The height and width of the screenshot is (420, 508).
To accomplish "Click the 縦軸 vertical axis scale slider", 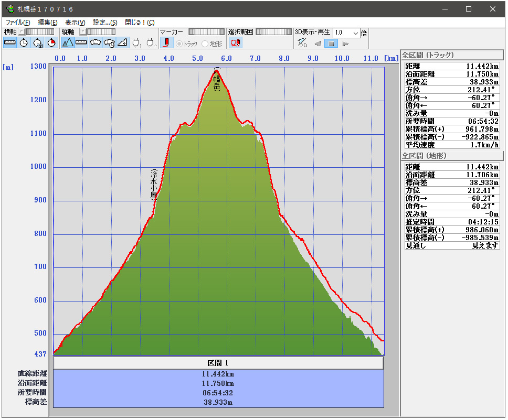I will coord(100,31).
